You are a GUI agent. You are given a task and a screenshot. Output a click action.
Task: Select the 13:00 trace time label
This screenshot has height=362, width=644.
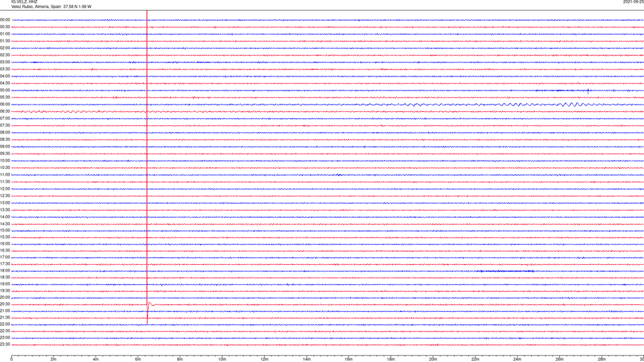coord(5,202)
